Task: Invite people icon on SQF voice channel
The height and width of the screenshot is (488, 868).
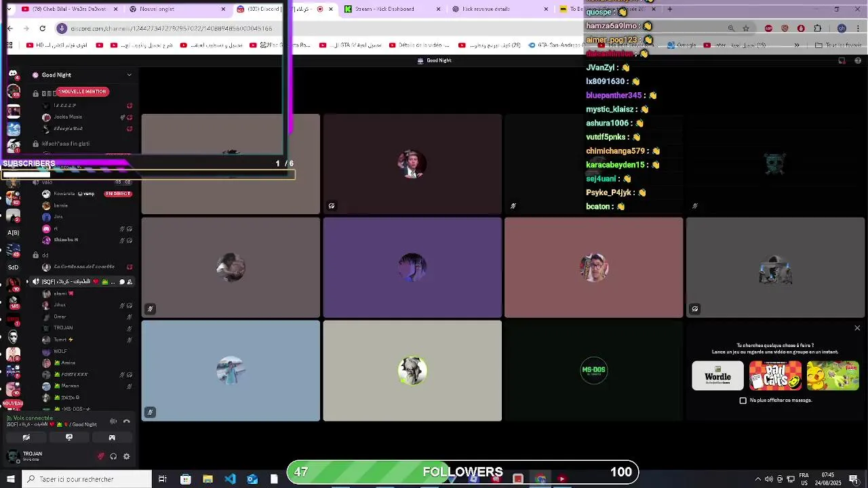Action: (130, 282)
